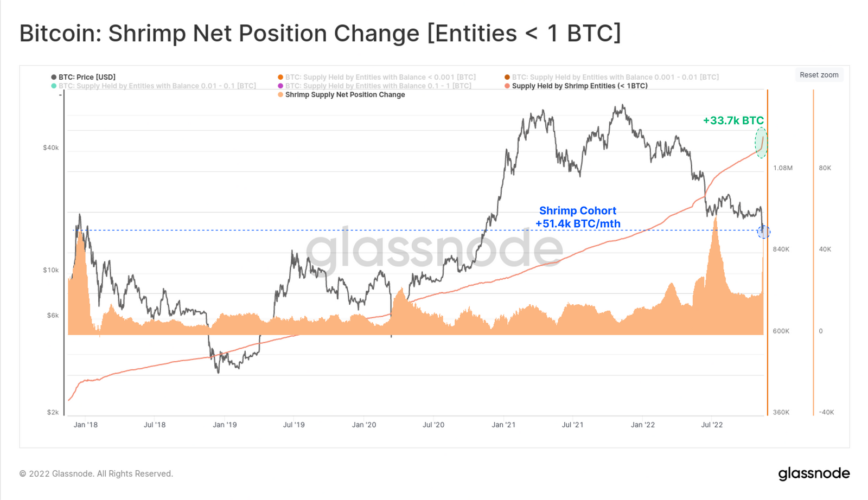The width and height of the screenshot is (868, 500).
Task: Click the Reset zoom button
Action: 819,75
